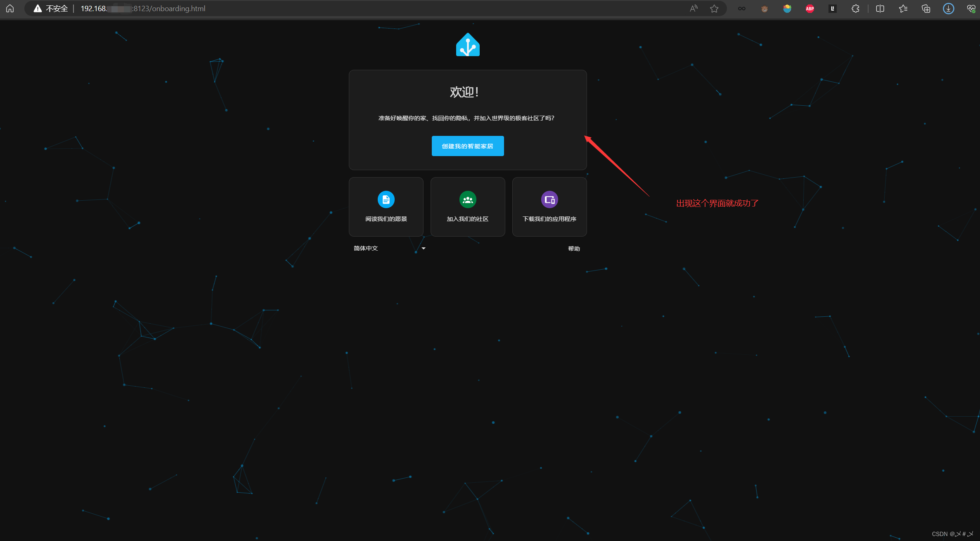Open 阅读我们的愿景 card
This screenshot has height=541, width=980.
click(386, 207)
